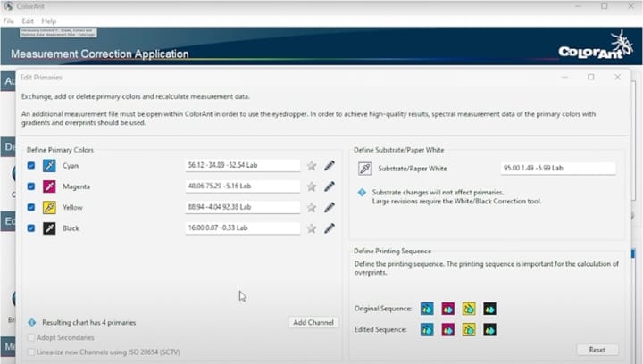Click the info icon beside Substrate changes note
This screenshot has height=364, width=643.
point(362,193)
